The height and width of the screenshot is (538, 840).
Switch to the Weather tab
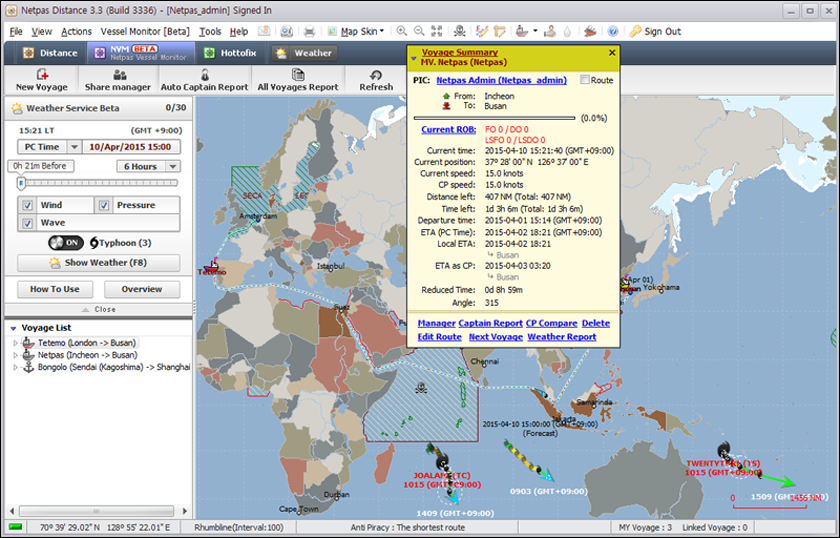pos(304,53)
